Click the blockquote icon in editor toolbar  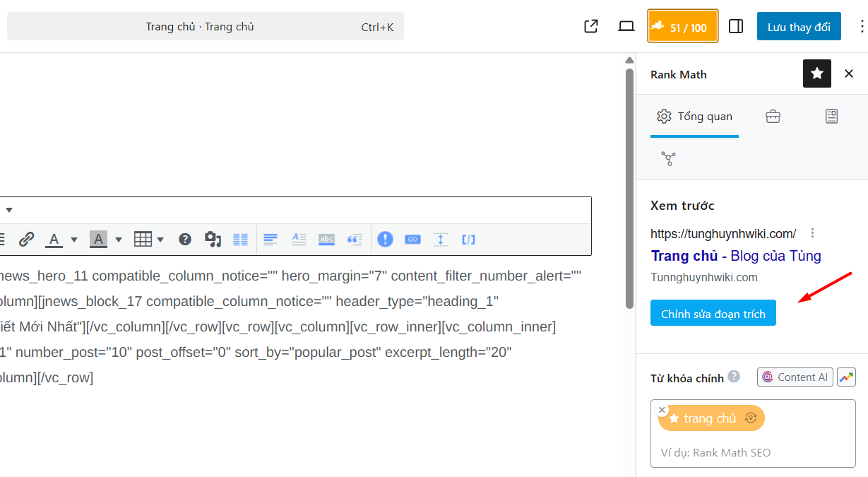coord(355,240)
